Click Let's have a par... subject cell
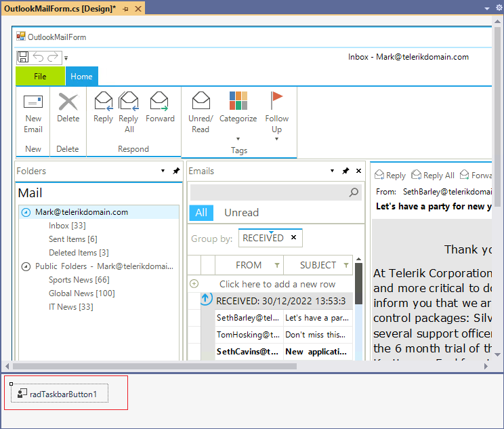The width and height of the screenshot is (504, 429). point(317,318)
